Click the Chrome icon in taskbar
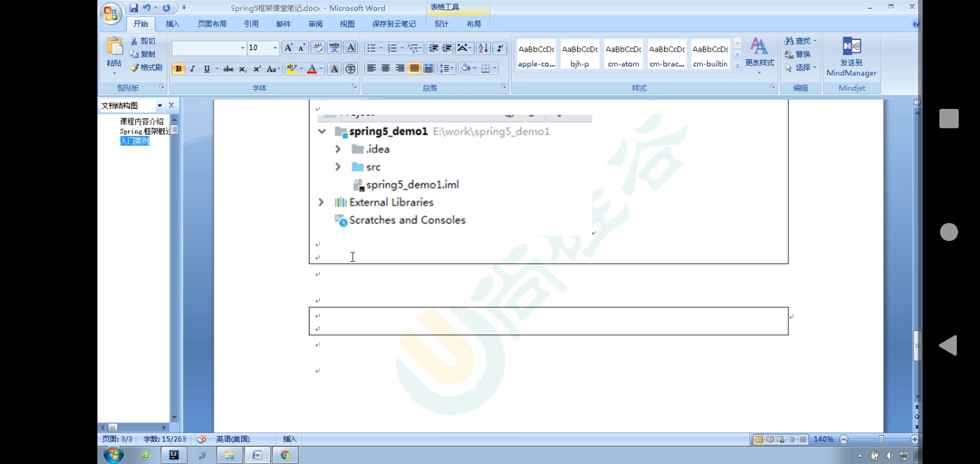The image size is (980, 464). (x=284, y=455)
